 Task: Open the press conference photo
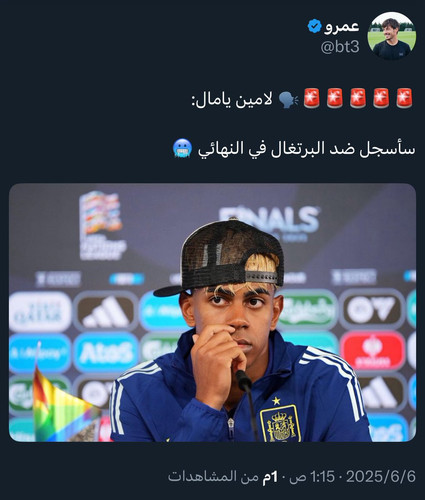[212, 312]
